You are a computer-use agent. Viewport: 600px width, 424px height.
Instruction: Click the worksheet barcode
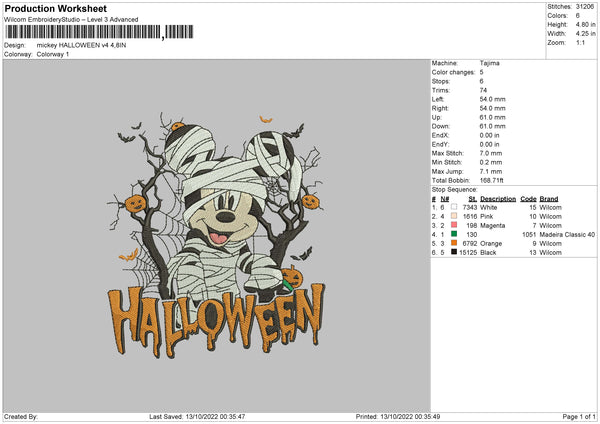click(x=99, y=32)
